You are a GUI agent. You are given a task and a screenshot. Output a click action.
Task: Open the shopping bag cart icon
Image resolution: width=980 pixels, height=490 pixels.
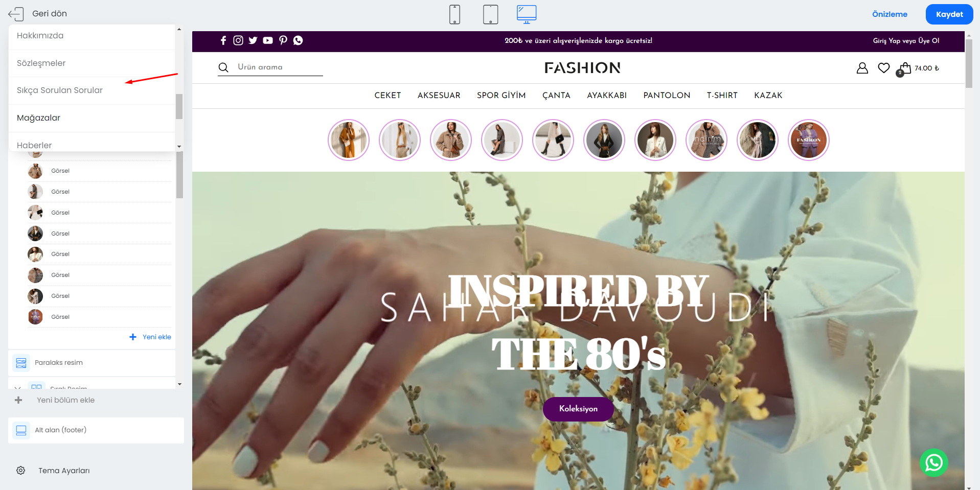pyautogui.click(x=905, y=68)
